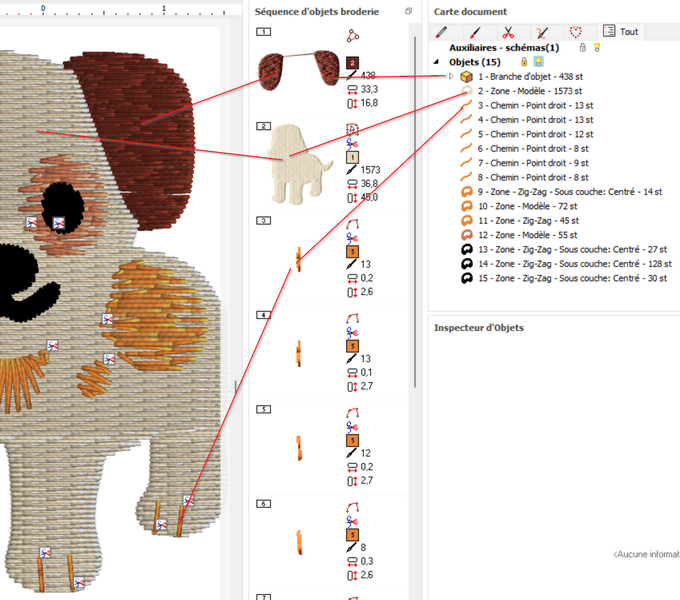Select 6 - Chemin - Point droit - 8 st

(x=533, y=149)
